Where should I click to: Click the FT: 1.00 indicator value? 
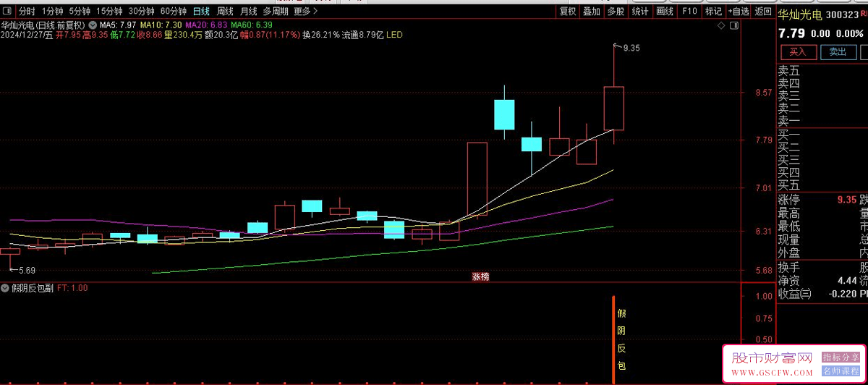click(x=72, y=288)
